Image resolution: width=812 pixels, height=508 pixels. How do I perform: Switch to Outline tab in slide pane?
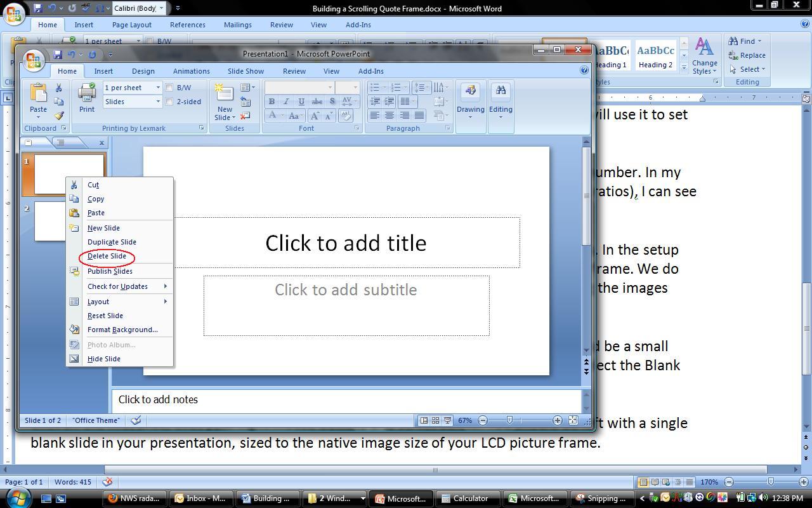(62, 142)
